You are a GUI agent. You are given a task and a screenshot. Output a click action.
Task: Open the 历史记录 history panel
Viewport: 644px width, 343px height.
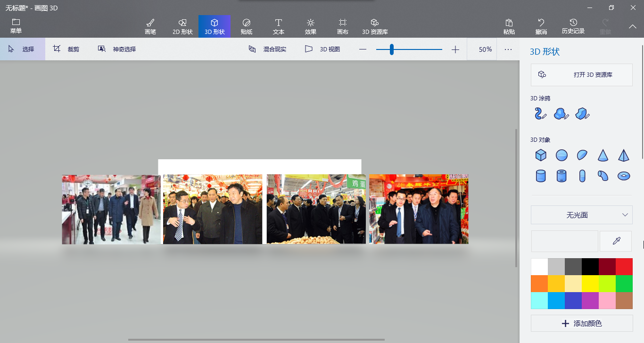(x=573, y=27)
